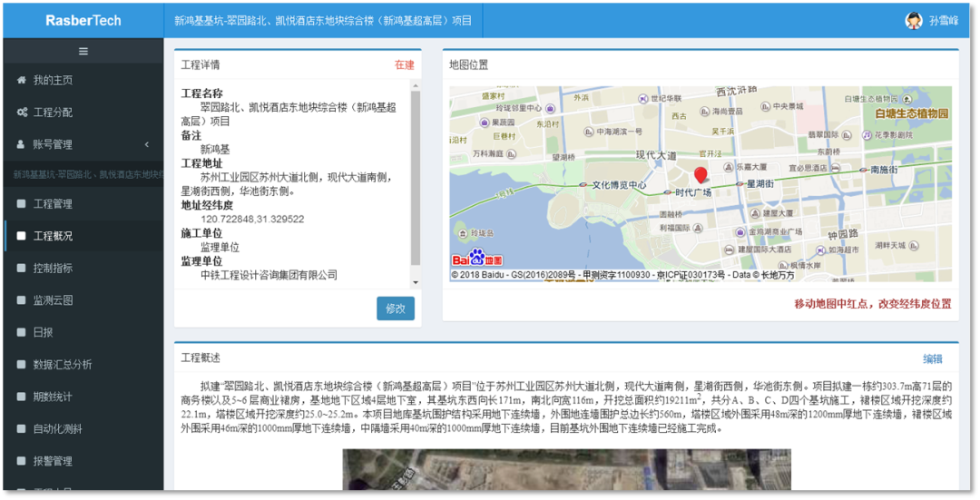
Task: Click the square icon beside 工程概况
Action: point(21,236)
